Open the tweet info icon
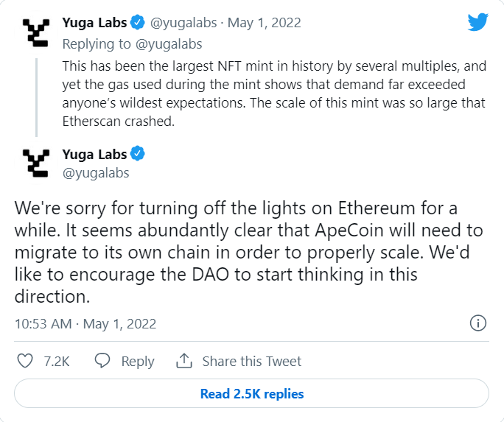The image size is (504, 422). [477, 323]
